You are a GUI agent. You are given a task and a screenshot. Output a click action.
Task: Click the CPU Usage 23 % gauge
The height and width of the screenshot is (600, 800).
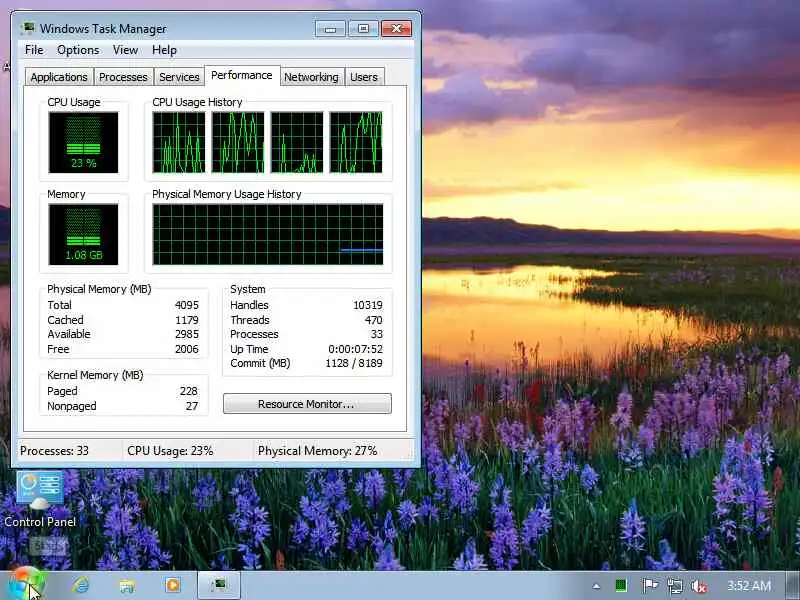pos(83,142)
